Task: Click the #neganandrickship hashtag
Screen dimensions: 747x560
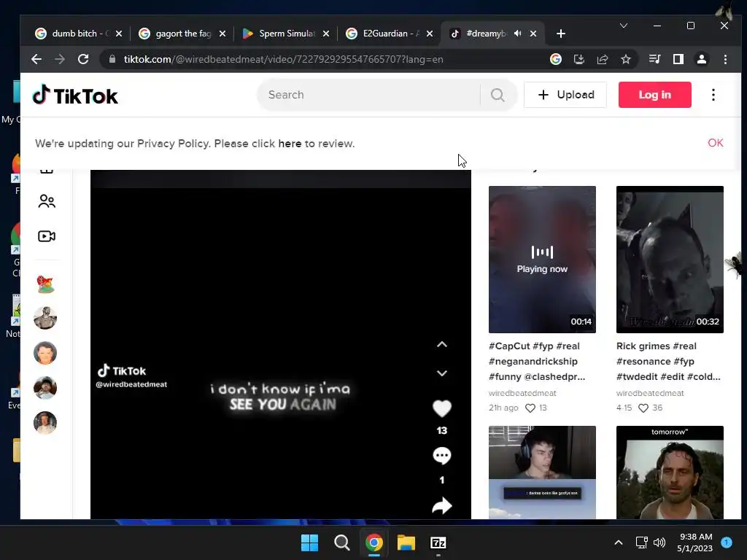Action: pyautogui.click(x=533, y=362)
